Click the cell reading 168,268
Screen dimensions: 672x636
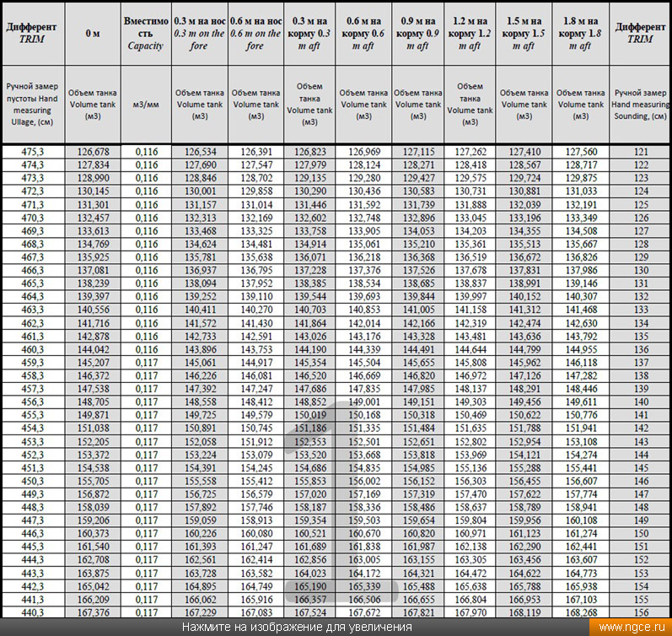581,613
